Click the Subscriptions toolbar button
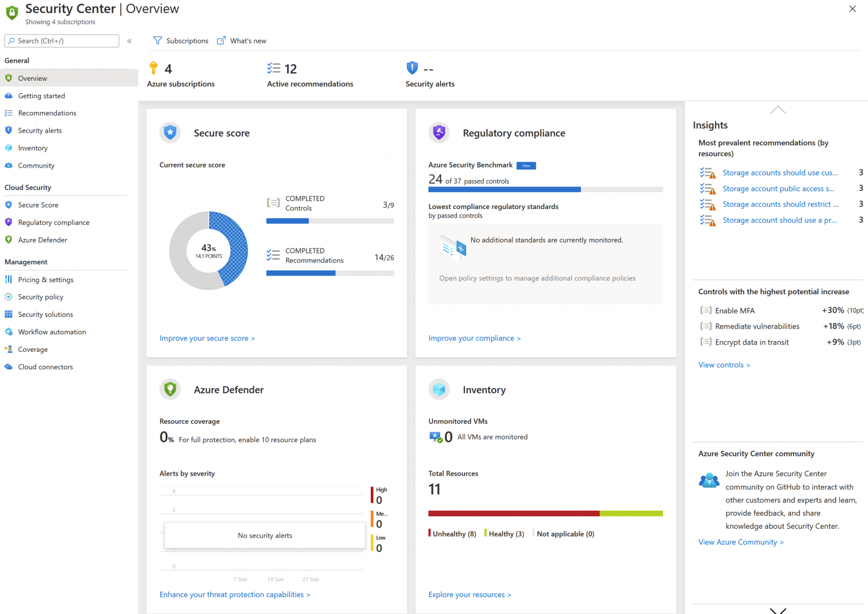This screenshot has height=614, width=868. (181, 41)
